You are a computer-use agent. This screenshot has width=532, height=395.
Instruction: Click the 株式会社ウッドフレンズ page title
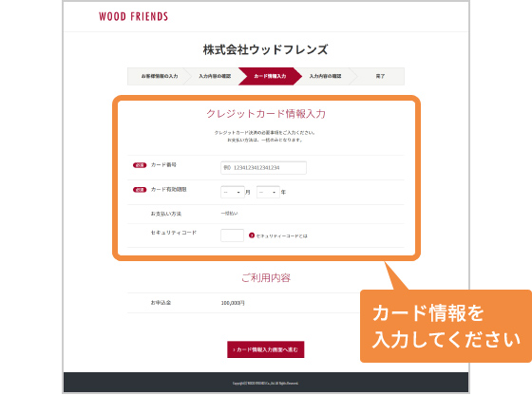click(x=266, y=49)
